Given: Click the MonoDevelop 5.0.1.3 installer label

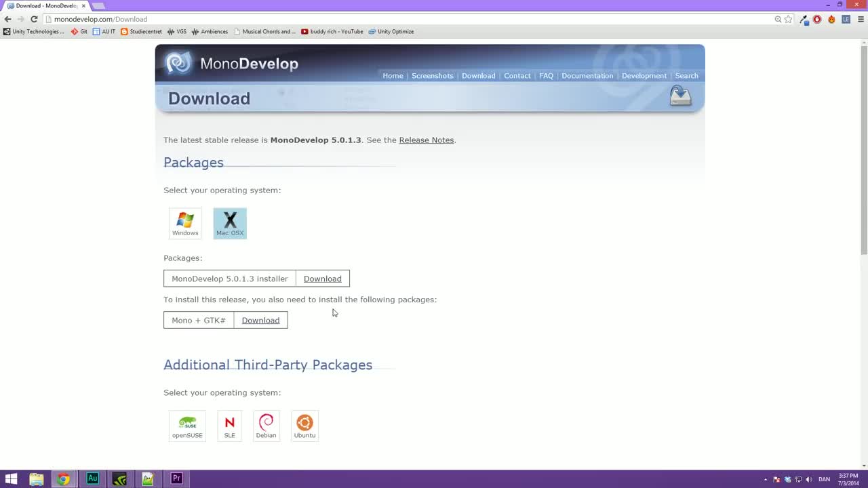Looking at the screenshot, I should pos(230,279).
